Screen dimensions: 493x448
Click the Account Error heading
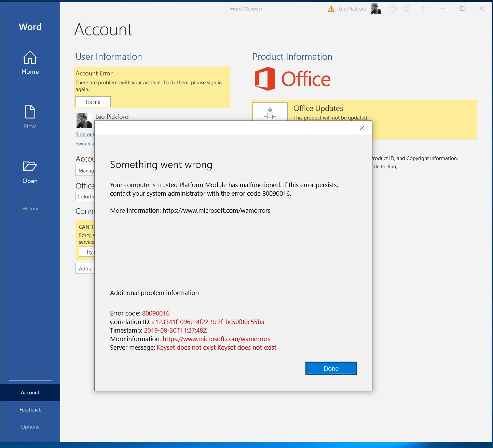94,73
